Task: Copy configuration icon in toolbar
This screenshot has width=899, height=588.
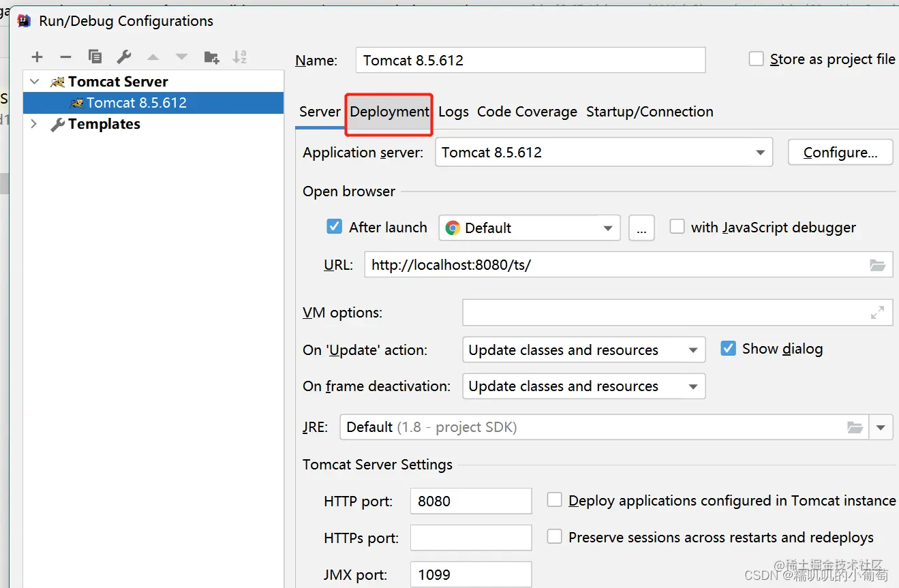Action: coord(95,57)
